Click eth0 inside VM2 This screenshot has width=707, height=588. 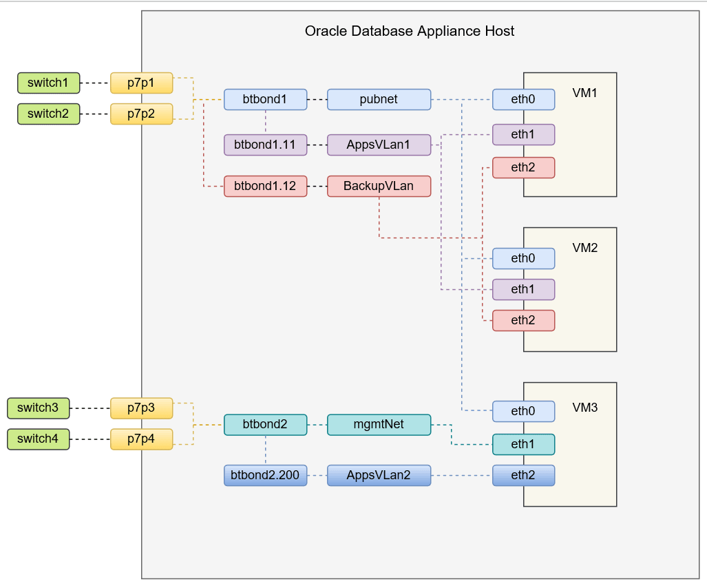click(523, 258)
